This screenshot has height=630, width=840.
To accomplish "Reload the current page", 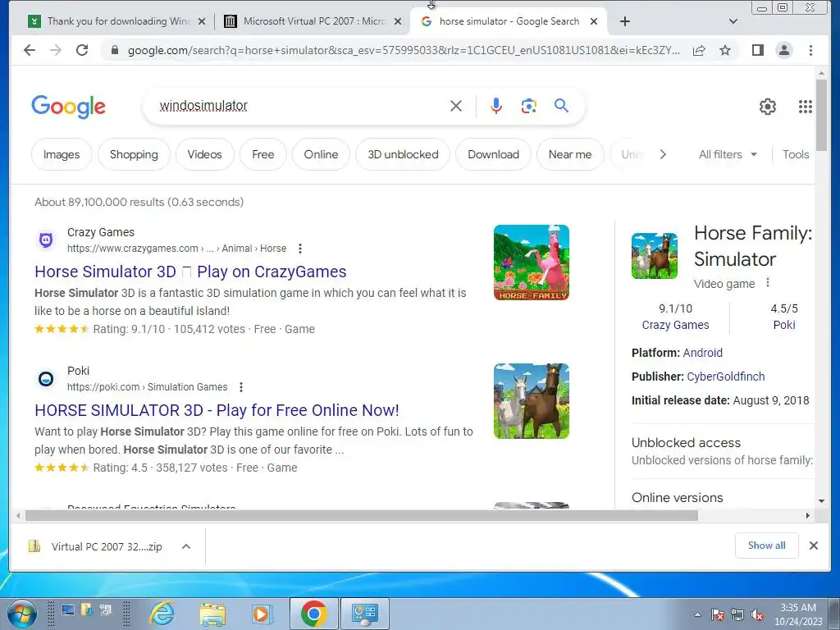I will pyautogui.click(x=82, y=50).
